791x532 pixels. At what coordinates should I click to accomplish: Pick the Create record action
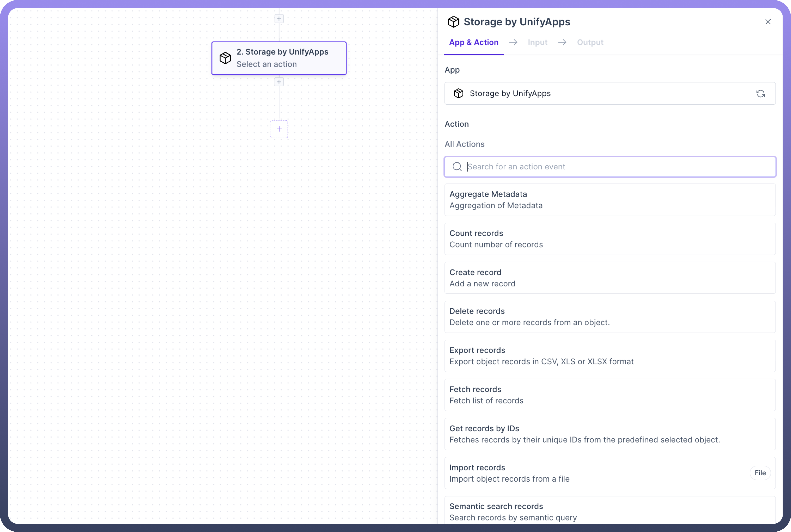point(610,278)
